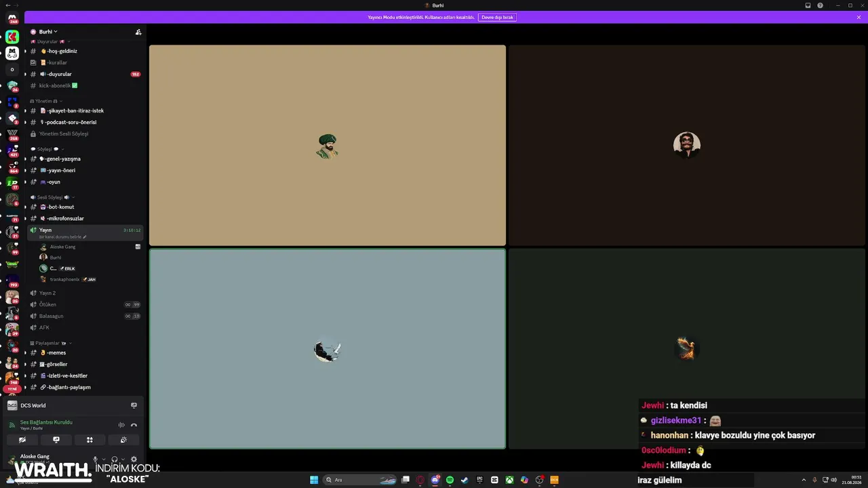Open the kurallar channel
Viewport: 868px width, 488px height.
pos(85,62)
